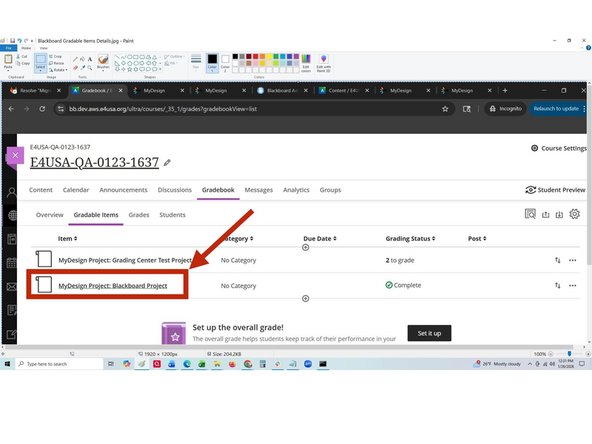The height and width of the screenshot is (444, 592).
Task: Open MyDesign Project: Grading Center Test Project
Action: [125, 260]
